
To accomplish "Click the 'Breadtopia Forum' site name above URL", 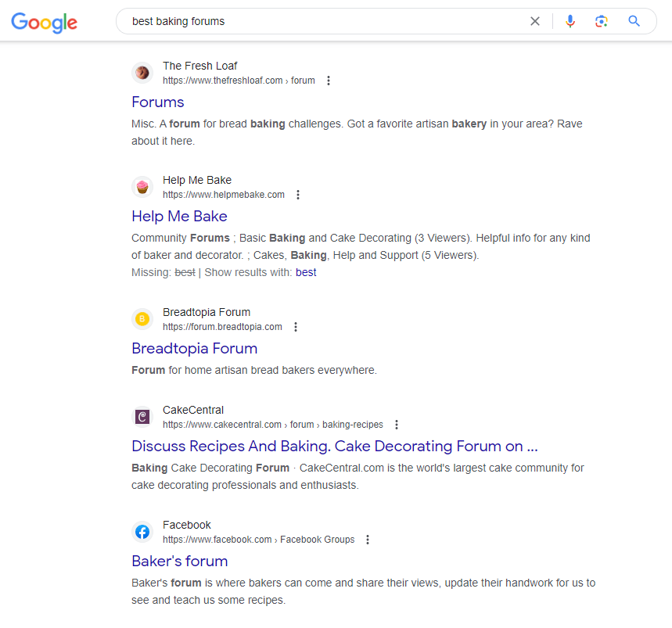I will (207, 312).
